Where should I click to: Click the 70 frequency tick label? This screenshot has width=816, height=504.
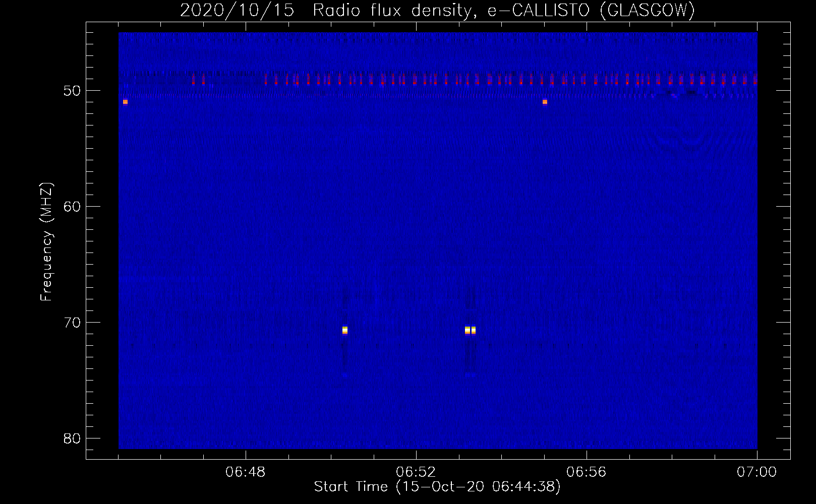pos(72,323)
